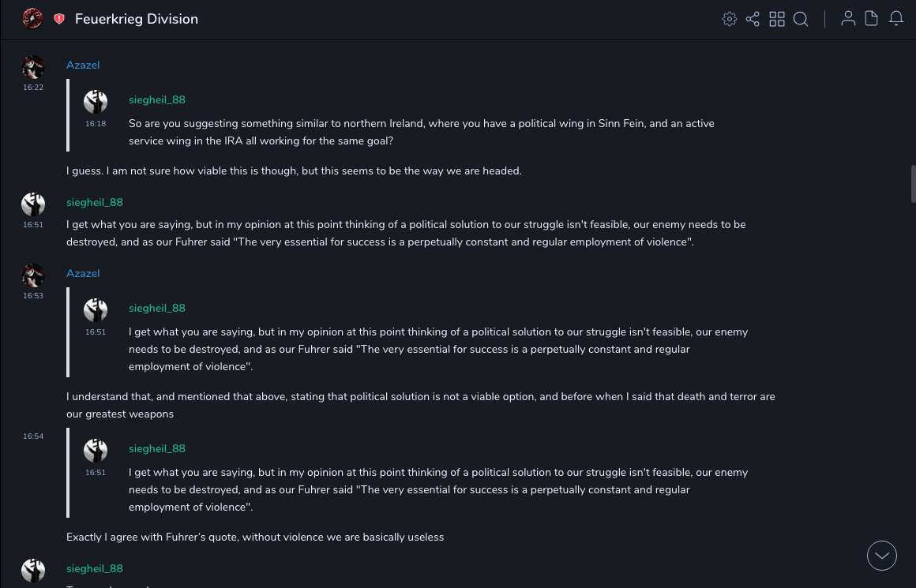Click Azazel's avatar above the 16:22 timestamp

[x=33, y=67]
